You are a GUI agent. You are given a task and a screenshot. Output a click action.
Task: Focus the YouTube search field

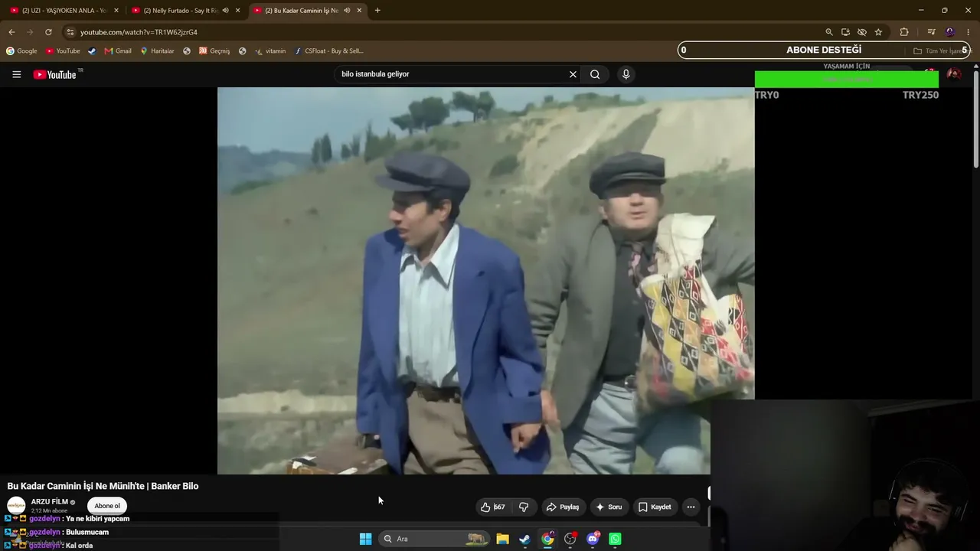452,74
